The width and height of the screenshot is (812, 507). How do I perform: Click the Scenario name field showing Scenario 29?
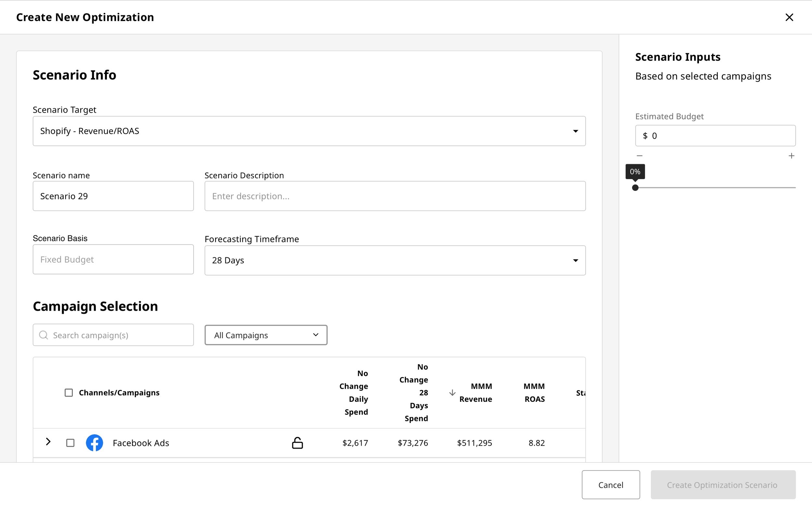[x=113, y=196]
